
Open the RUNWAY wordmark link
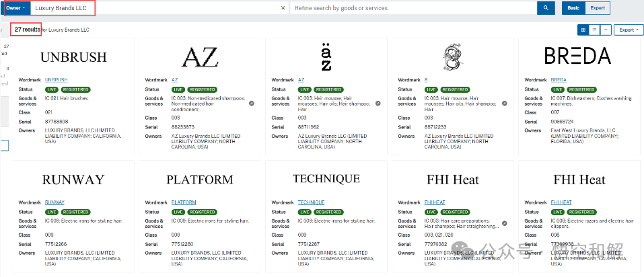(x=55, y=202)
